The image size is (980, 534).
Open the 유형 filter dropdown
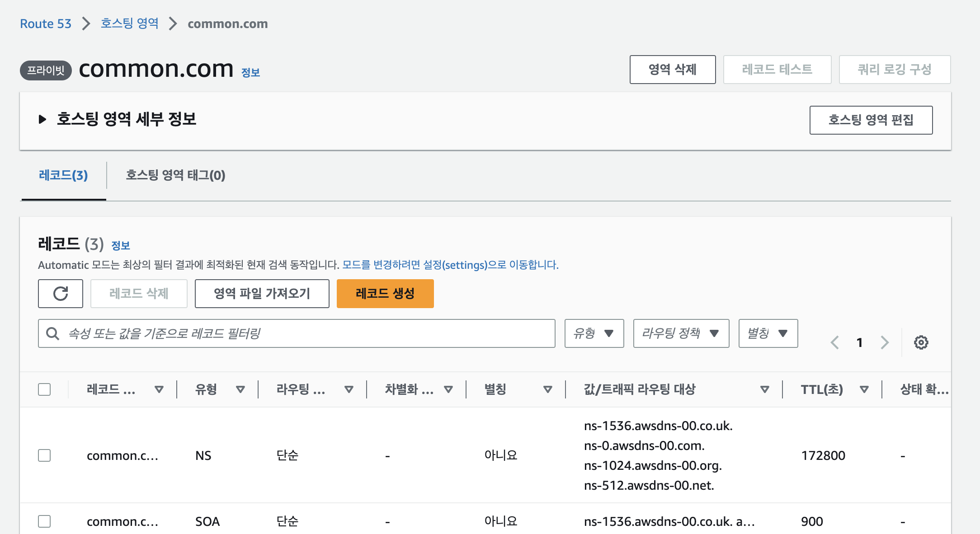[x=594, y=333]
